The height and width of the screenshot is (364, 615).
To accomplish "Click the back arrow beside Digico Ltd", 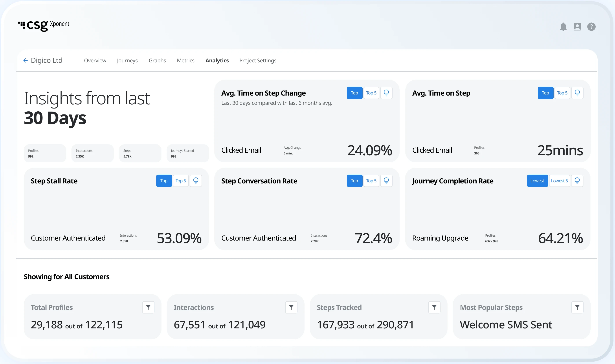I will click(x=25, y=60).
